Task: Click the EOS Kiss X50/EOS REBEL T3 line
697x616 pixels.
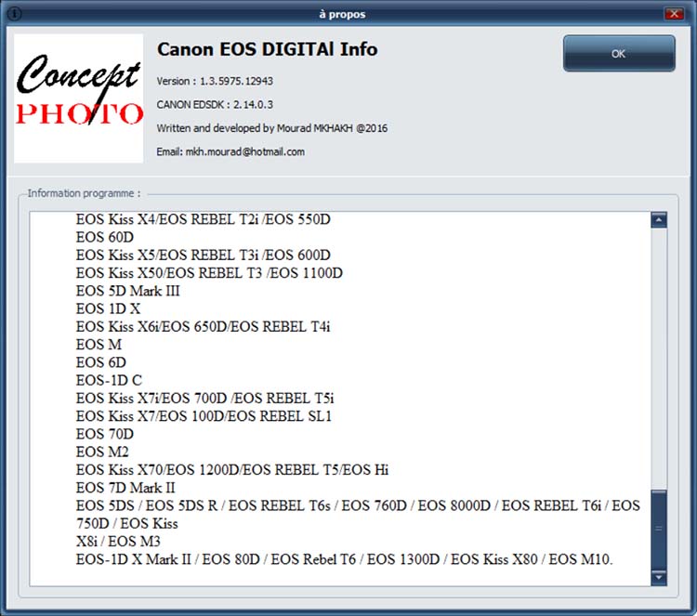Action: point(209,272)
